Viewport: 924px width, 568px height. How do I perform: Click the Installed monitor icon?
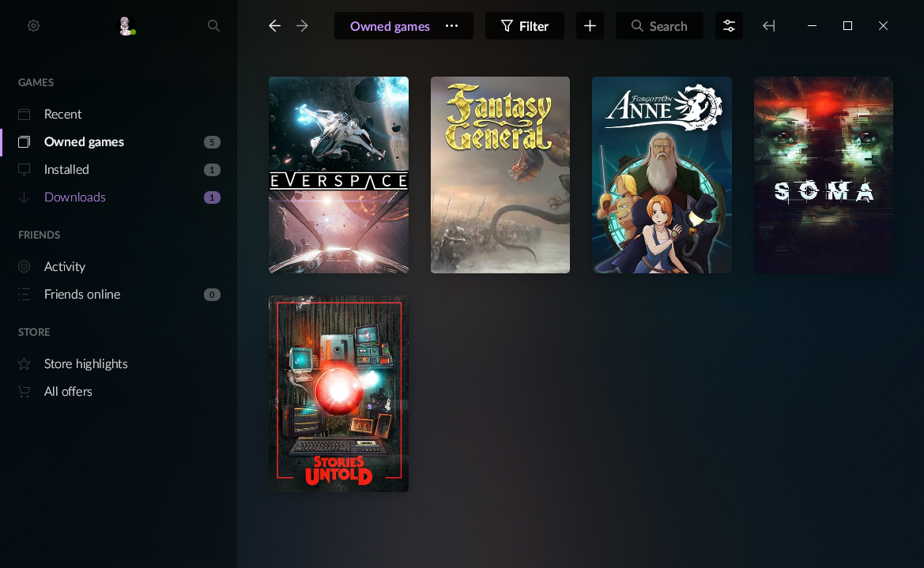click(25, 170)
